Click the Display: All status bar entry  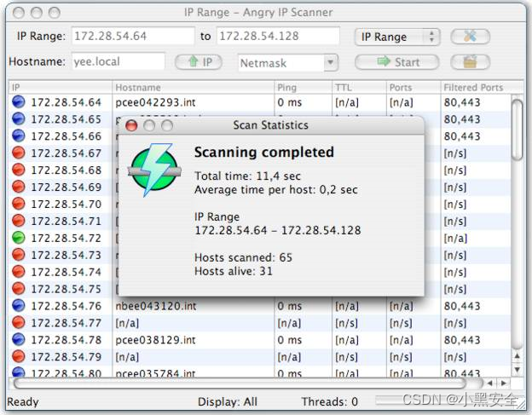tap(228, 401)
